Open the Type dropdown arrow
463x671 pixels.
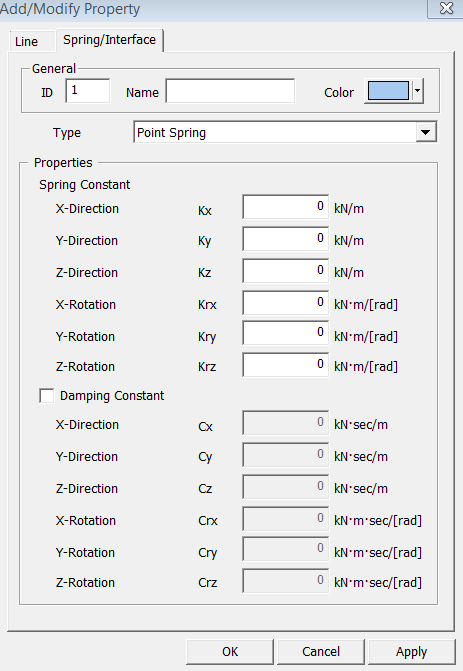coord(425,132)
